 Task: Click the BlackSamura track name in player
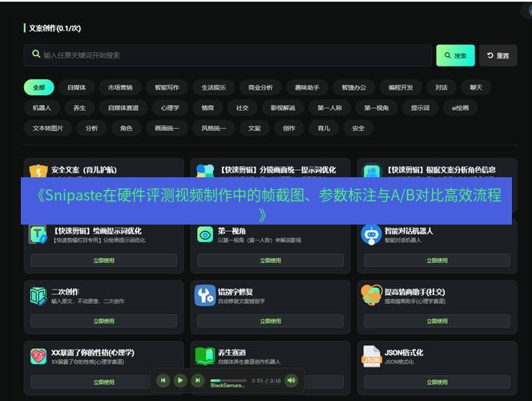pos(228,386)
